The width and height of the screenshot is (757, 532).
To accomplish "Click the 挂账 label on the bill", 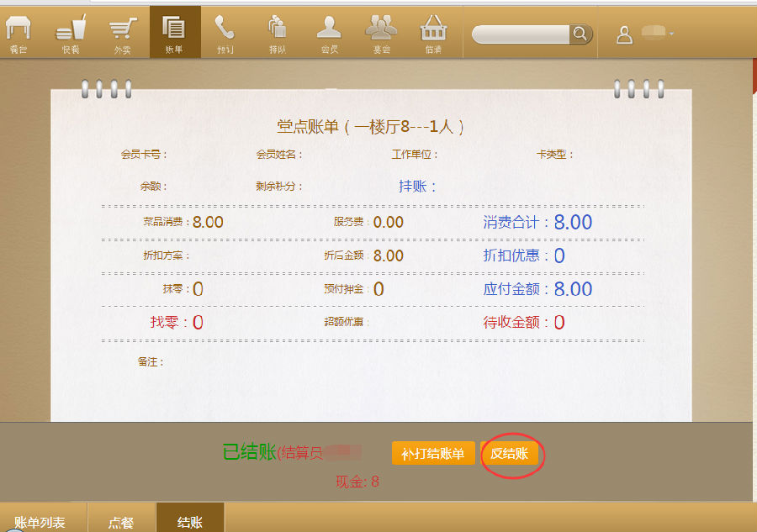I will (417, 186).
